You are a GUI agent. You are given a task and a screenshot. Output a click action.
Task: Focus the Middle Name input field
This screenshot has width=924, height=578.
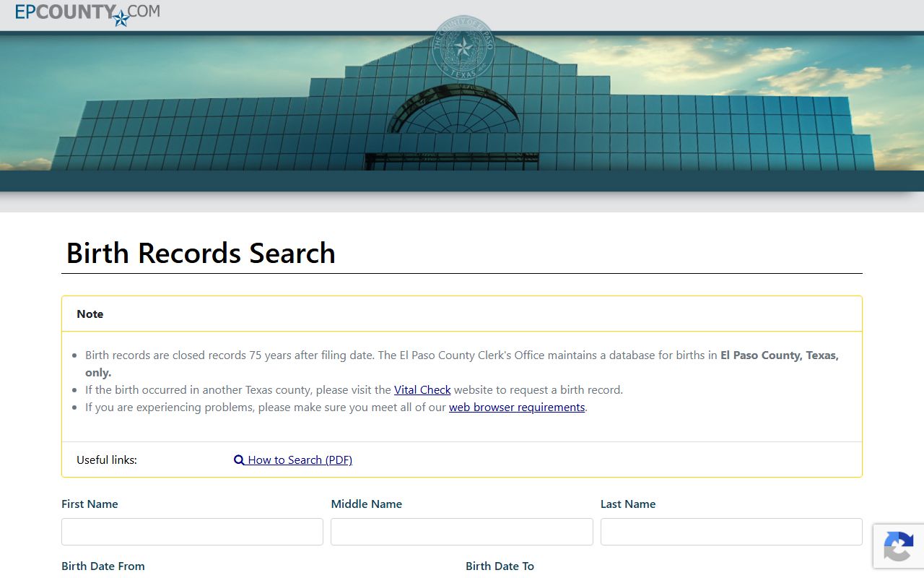coord(462,532)
